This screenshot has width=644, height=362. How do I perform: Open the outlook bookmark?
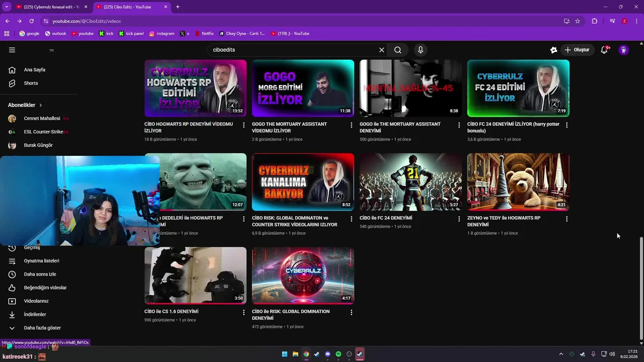click(56, 34)
